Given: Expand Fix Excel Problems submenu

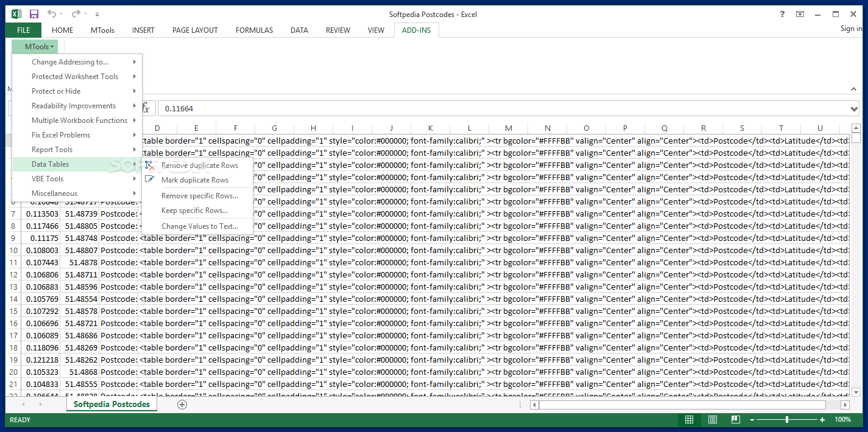Looking at the screenshot, I should pos(77,135).
